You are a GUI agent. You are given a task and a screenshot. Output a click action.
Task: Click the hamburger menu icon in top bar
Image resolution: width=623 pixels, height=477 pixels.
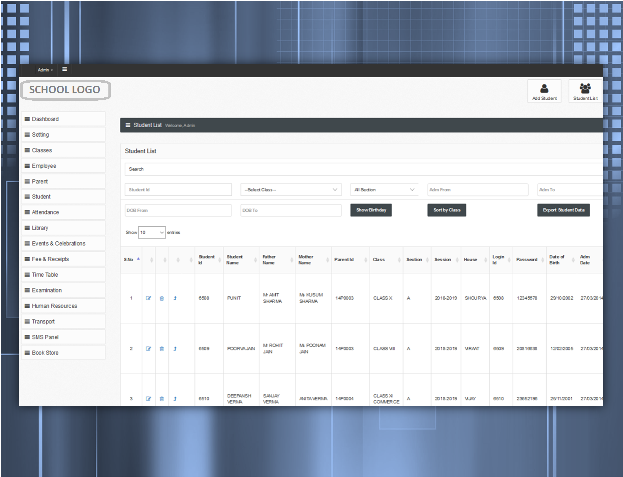64,70
